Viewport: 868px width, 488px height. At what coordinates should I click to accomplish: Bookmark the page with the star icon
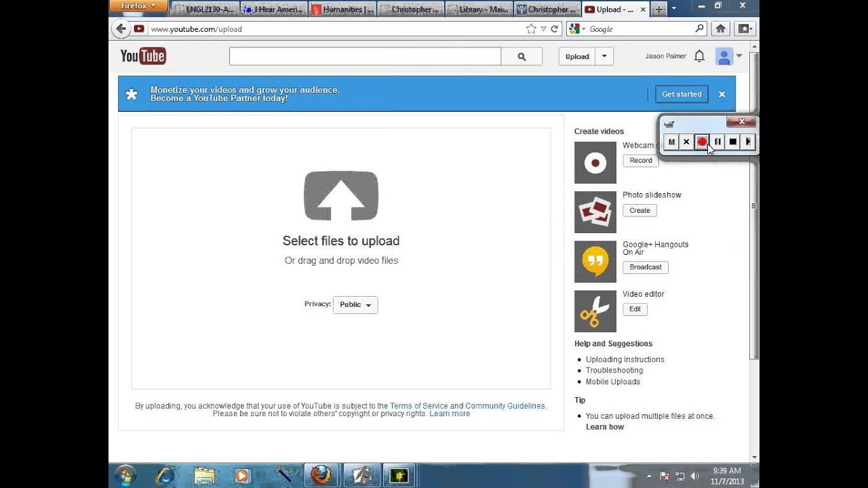point(531,29)
